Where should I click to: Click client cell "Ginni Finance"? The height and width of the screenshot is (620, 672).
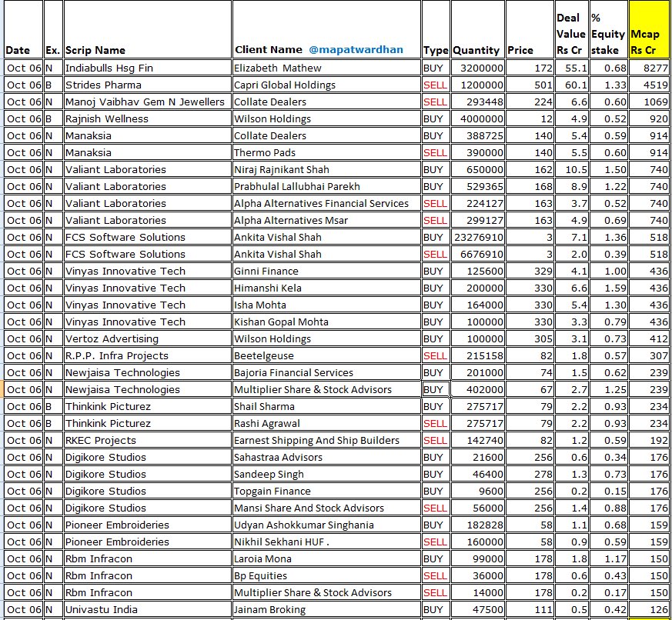[x=326, y=271]
